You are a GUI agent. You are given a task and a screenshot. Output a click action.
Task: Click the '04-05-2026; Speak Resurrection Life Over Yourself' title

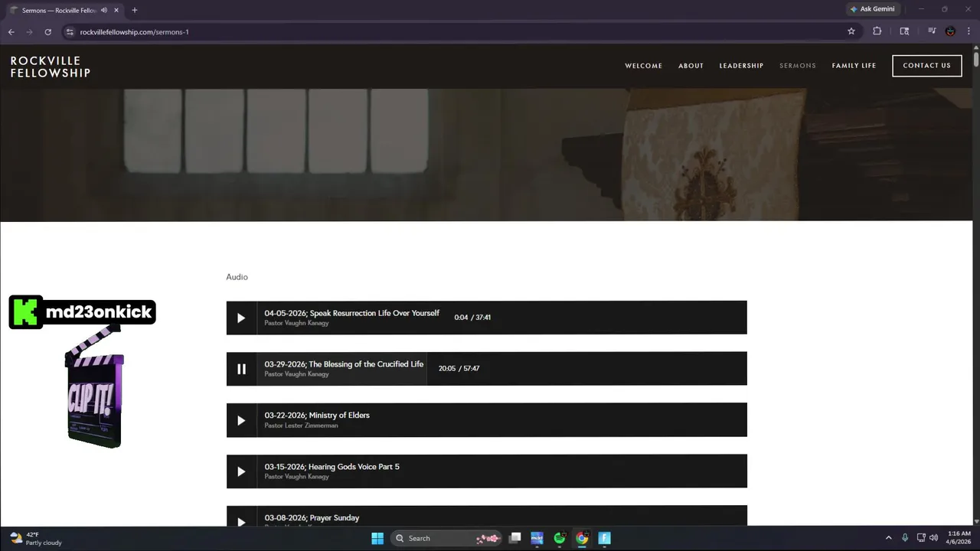tap(352, 313)
